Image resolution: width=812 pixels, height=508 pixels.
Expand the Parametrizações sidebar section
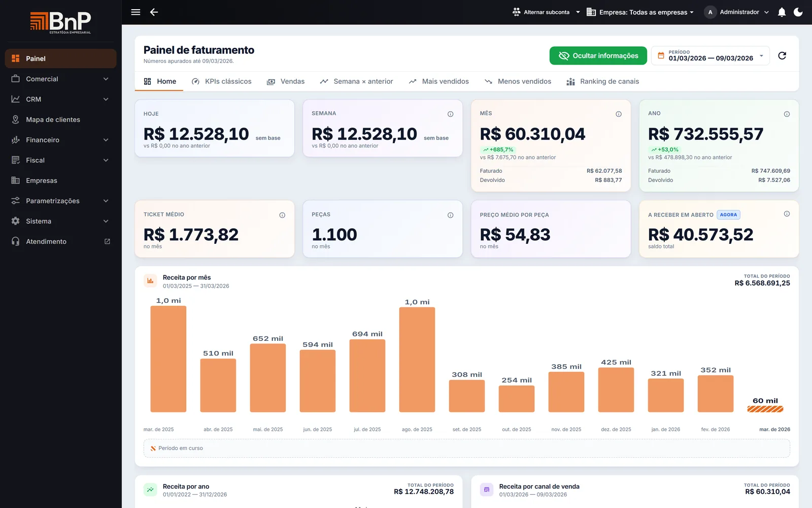pos(61,201)
